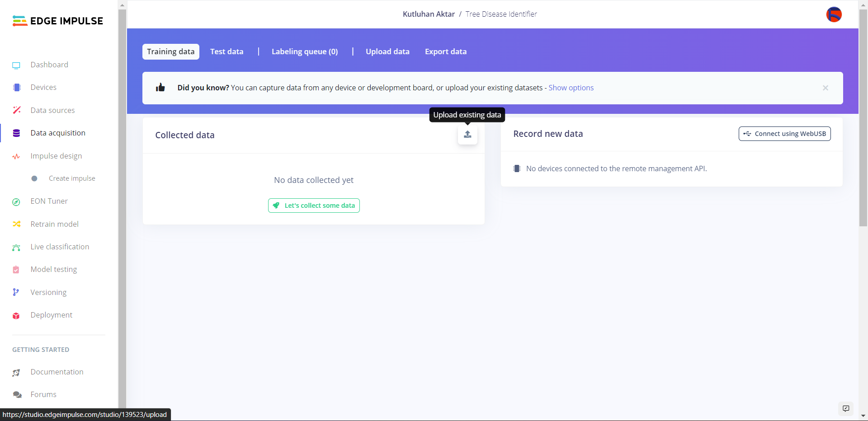The height and width of the screenshot is (421, 868).
Task: Follow the Show options link
Action: 571,88
